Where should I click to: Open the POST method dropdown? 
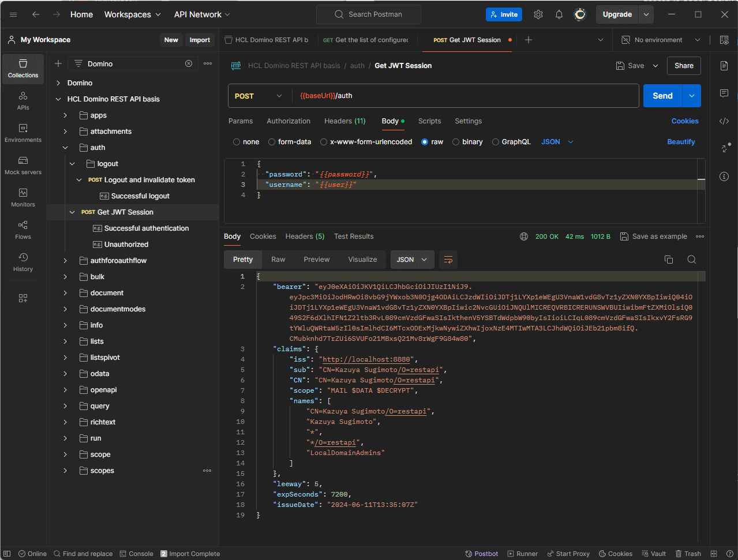coord(259,96)
